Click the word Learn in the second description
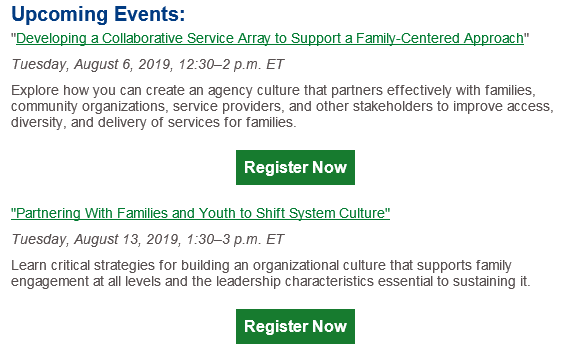Screen dimensions: 584x361 (29, 266)
